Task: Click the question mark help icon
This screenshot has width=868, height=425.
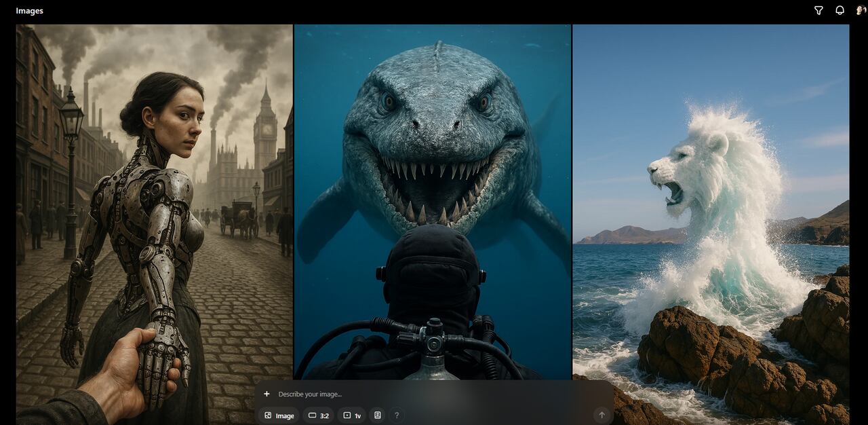Action: (397, 415)
